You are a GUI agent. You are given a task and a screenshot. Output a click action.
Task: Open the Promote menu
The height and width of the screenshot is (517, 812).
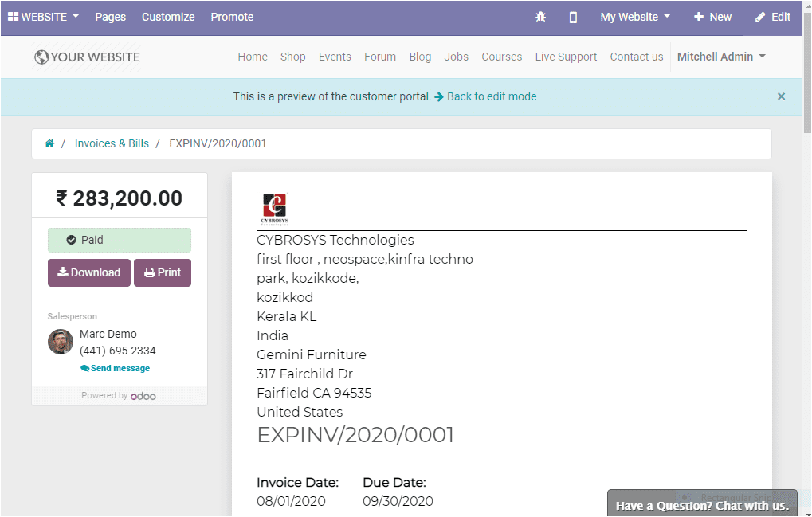point(232,17)
